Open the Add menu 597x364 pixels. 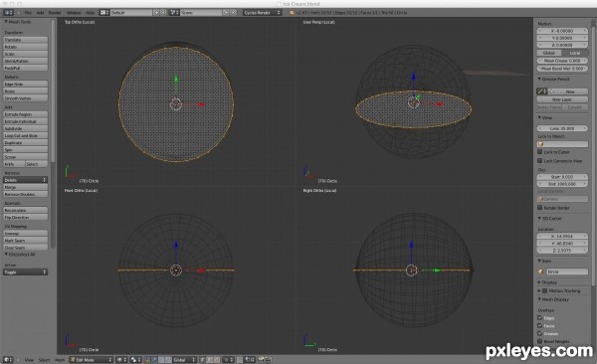[40, 13]
